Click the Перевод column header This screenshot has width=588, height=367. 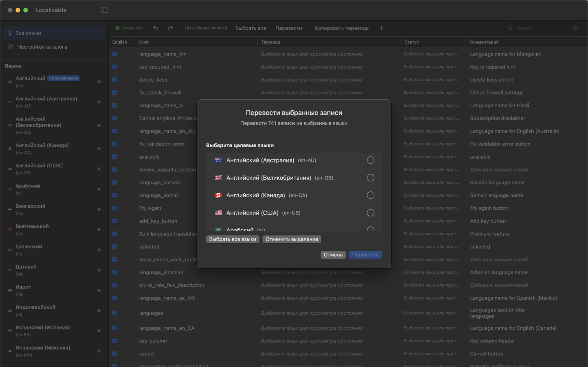[x=271, y=42]
